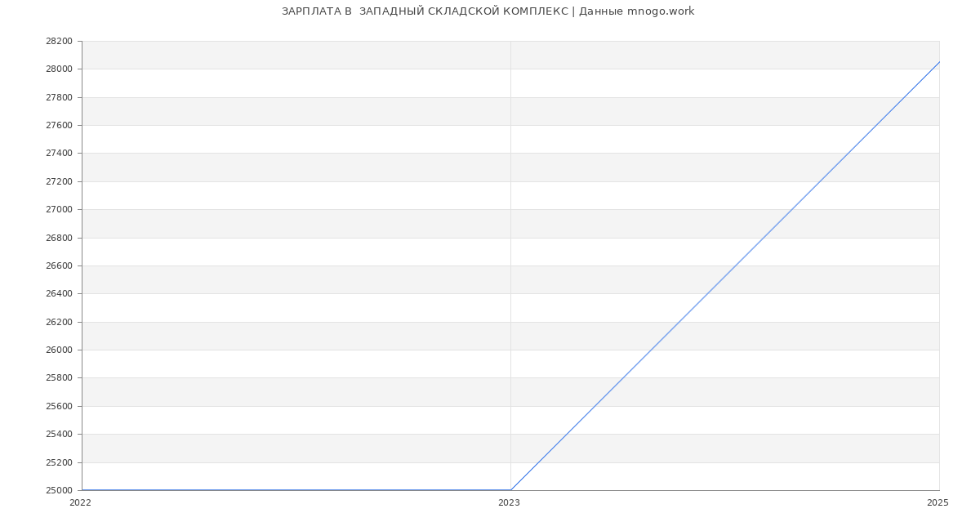Click the 28000 y-axis label
This screenshot has height=531, width=980.
click(x=59, y=69)
